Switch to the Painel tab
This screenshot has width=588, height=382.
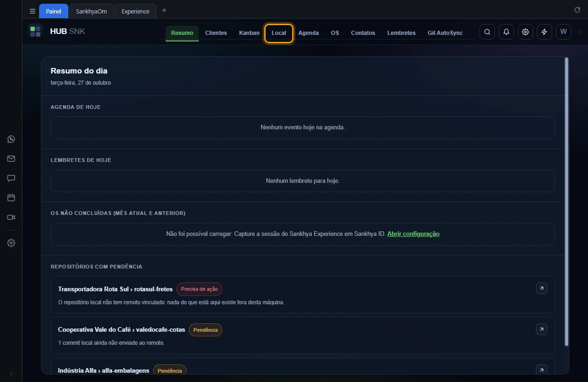(53, 11)
